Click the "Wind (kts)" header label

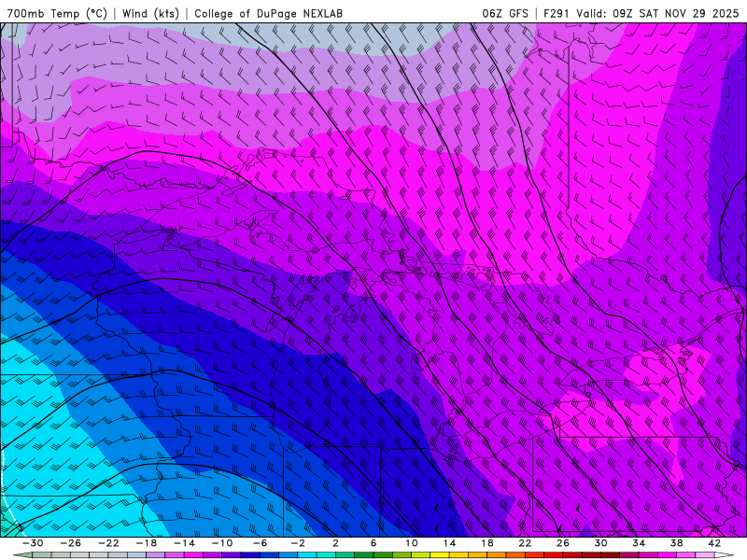click(x=150, y=14)
